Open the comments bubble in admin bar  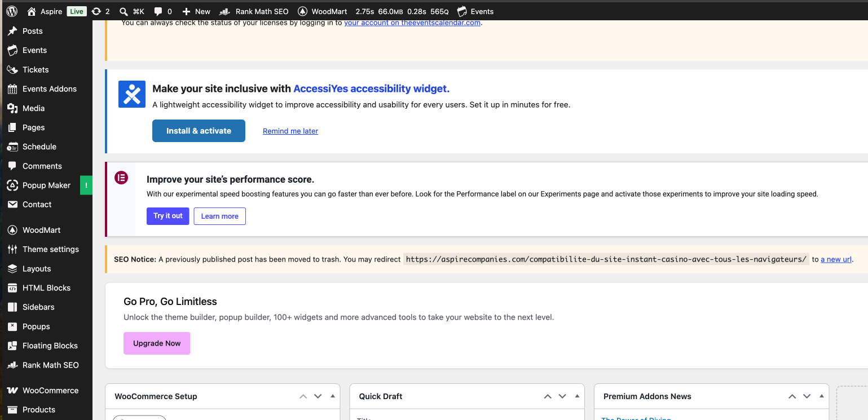[x=158, y=11]
